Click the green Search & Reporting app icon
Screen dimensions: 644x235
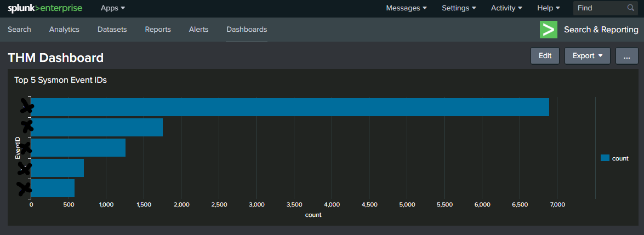[x=548, y=30]
